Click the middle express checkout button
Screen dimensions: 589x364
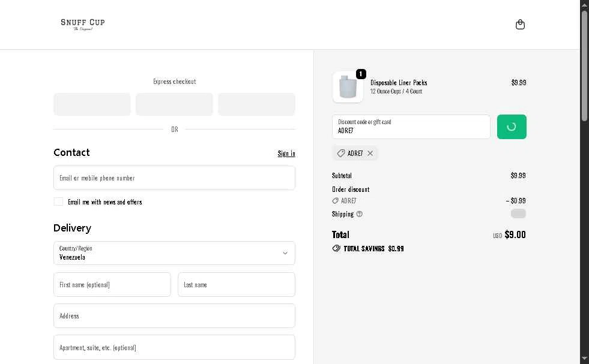[174, 104]
